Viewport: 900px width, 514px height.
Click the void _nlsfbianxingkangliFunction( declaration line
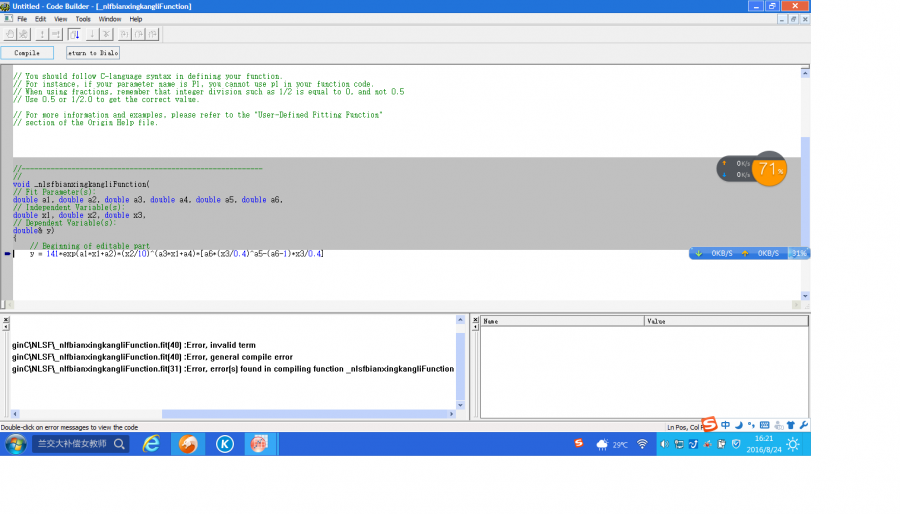point(81,184)
